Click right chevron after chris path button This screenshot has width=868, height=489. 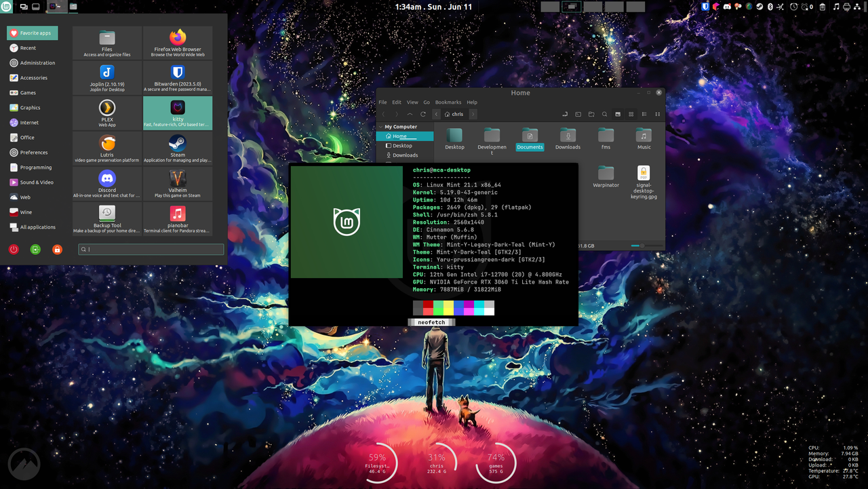[x=473, y=114]
